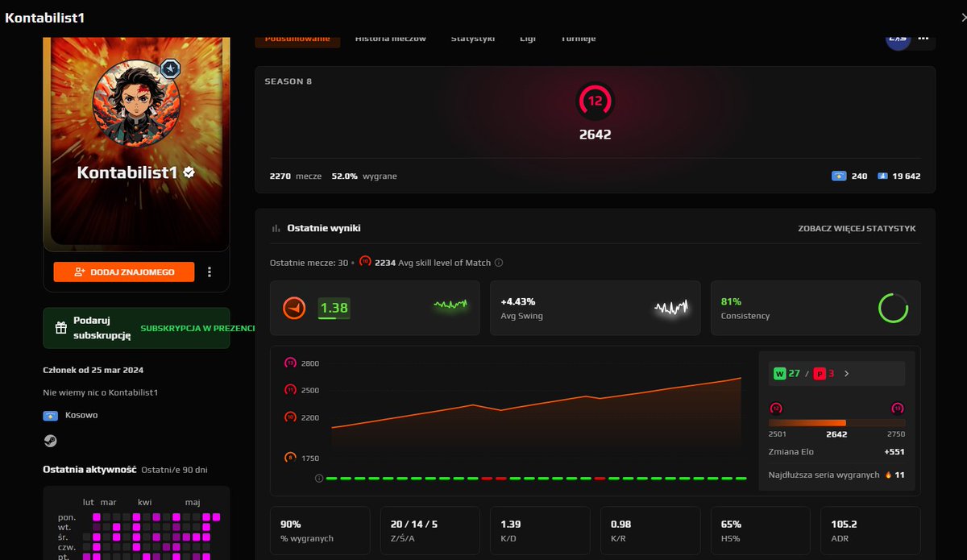
Task: Click the 20 / 14 / 5 Z/Ś/A stat card
Action: coord(429,531)
